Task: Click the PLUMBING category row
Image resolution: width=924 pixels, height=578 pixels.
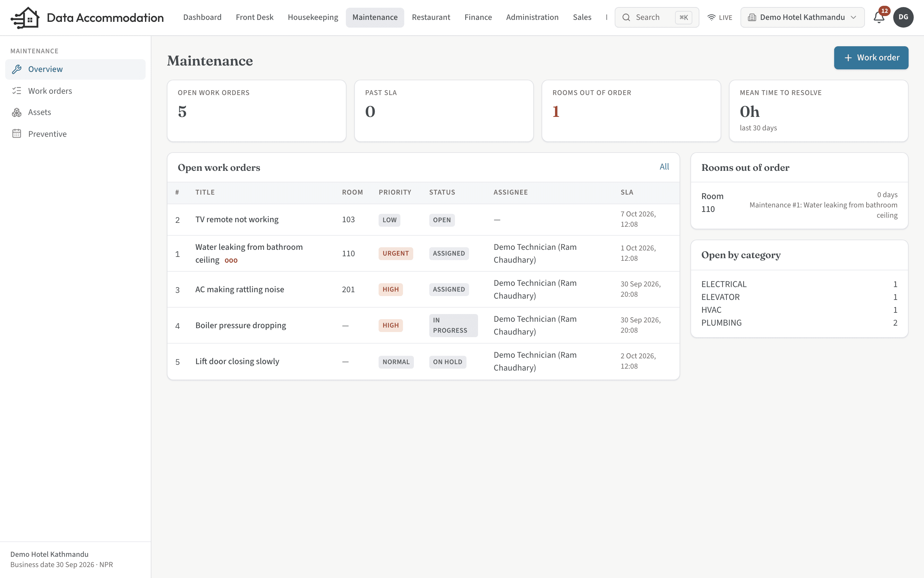Action: tap(799, 323)
